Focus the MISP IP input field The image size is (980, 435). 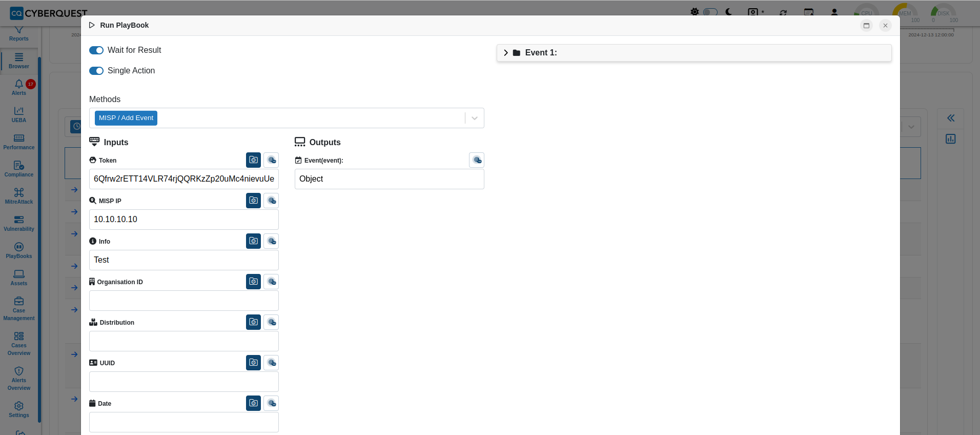click(x=184, y=220)
